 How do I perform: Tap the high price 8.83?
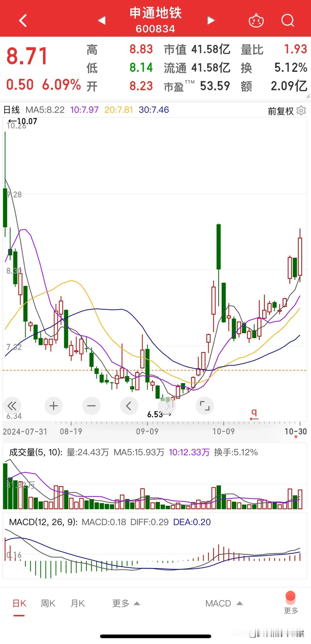[x=141, y=49]
